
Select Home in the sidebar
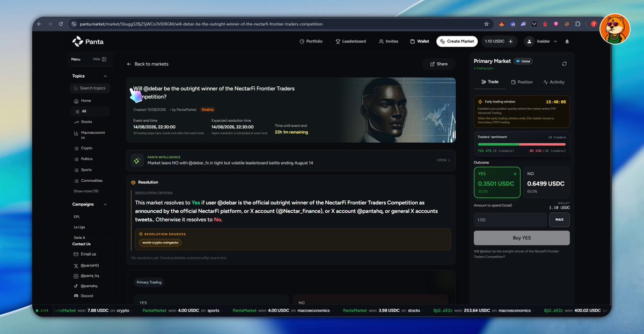click(x=86, y=101)
